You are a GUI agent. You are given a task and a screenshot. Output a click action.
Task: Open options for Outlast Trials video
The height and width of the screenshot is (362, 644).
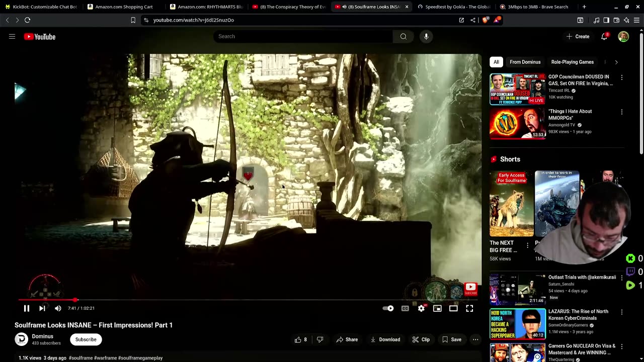(x=622, y=278)
